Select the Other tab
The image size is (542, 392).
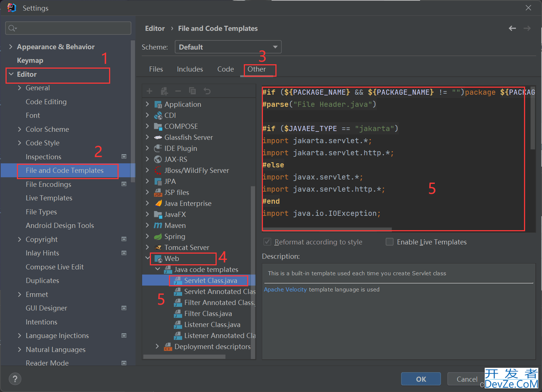tap(257, 69)
